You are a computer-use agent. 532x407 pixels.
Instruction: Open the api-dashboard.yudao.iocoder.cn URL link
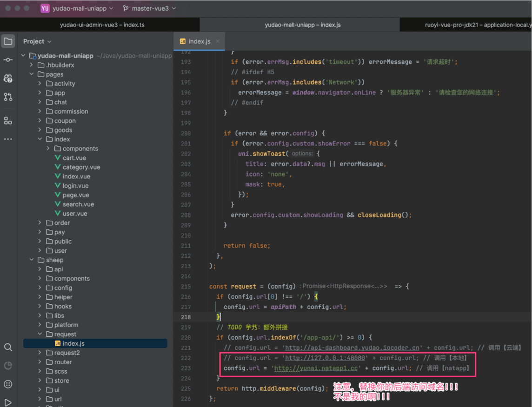[x=353, y=348]
